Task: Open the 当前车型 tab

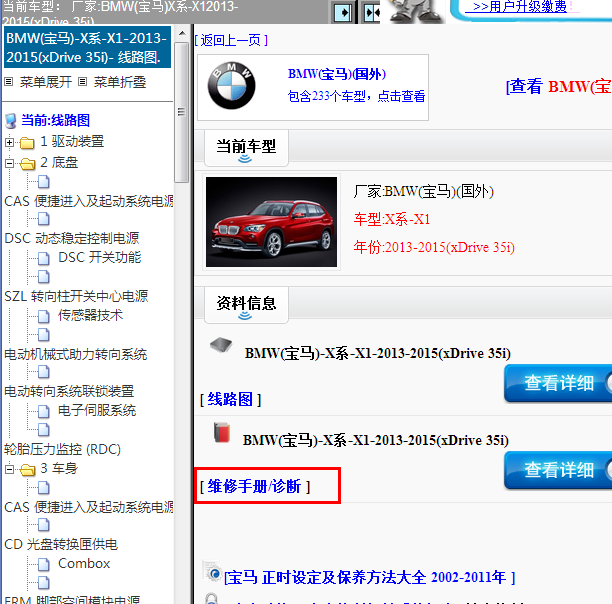Action: point(246,148)
